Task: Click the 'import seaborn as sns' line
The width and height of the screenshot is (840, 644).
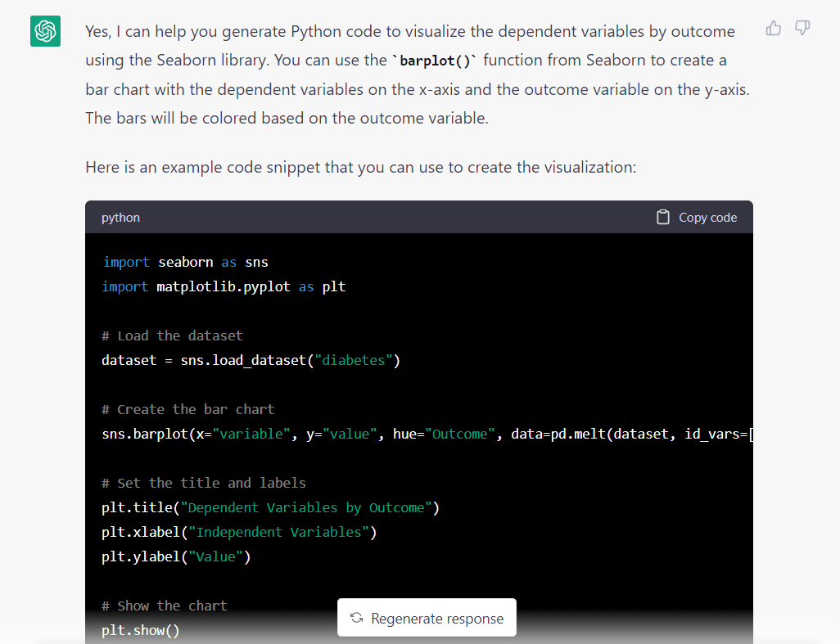Action: click(185, 262)
